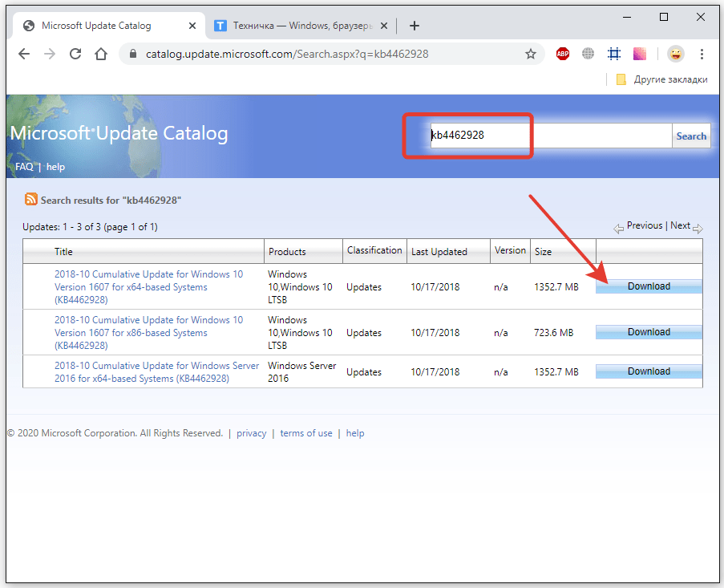724x588 pixels.
Task: Open the FAQ link
Action: (x=24, y=167)
